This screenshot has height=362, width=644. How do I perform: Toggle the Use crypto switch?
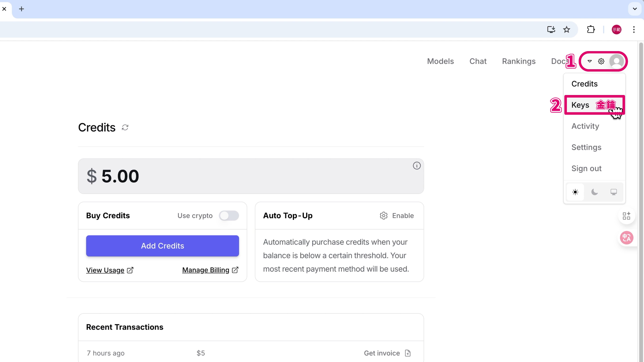(x=229, y=216)
